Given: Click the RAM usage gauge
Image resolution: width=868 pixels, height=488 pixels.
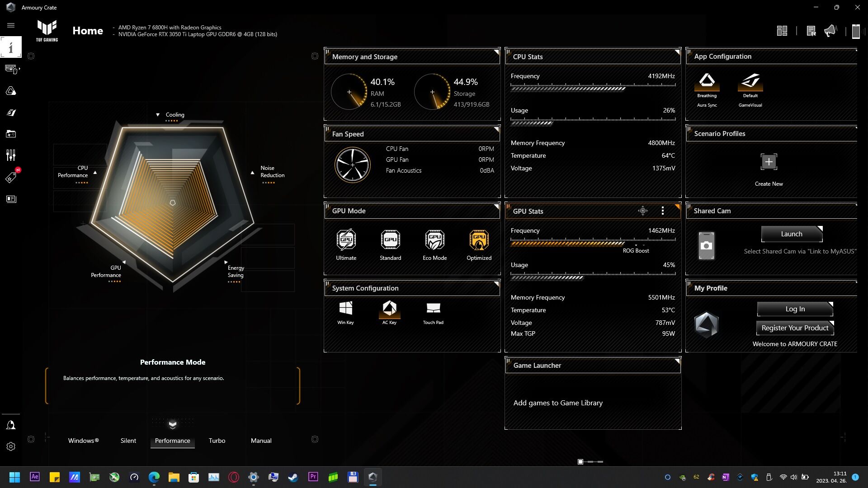Looking at the screenshot, I should (x=349, y=92).
